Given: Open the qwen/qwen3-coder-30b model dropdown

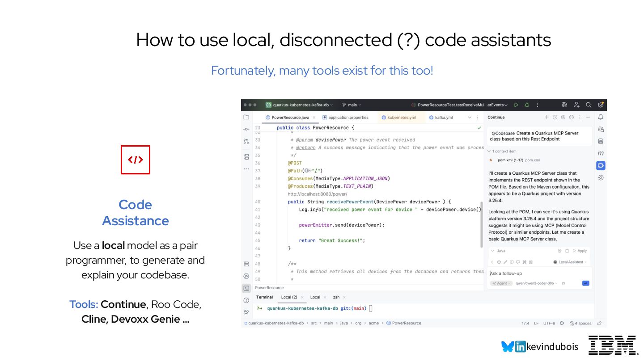Looking at the screenshot, I should 536,283.
